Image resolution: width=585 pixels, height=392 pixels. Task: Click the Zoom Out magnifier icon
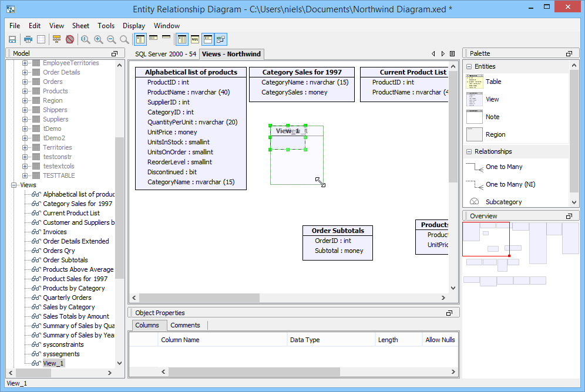click(x=112, y=39)
